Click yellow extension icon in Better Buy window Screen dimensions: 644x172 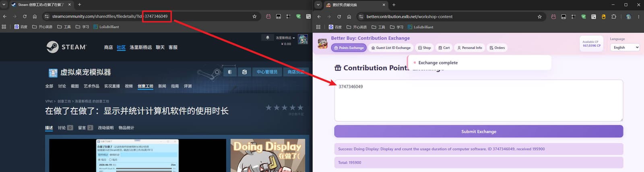(603, 16)
